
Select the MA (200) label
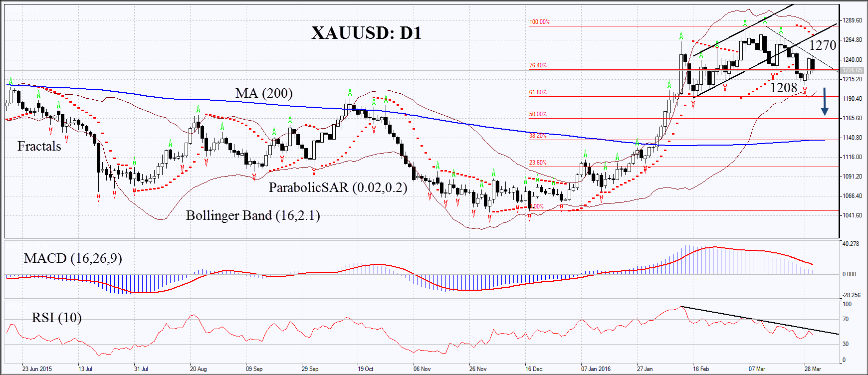264,93
